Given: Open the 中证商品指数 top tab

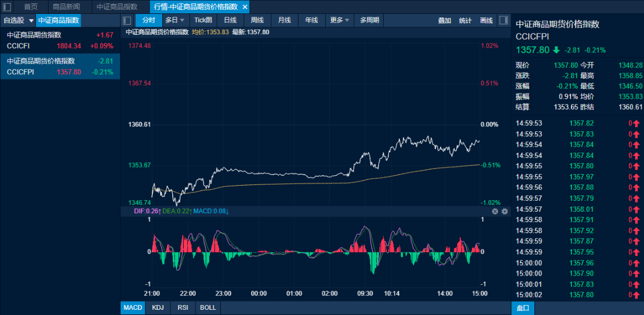Looking at the screenshot, I should 117,7.
